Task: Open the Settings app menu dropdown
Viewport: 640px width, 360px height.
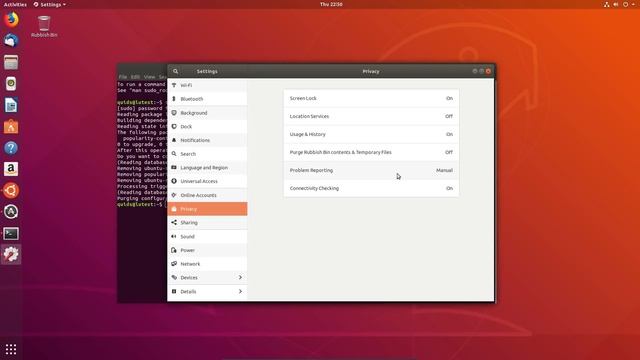Action: (50, 4)
